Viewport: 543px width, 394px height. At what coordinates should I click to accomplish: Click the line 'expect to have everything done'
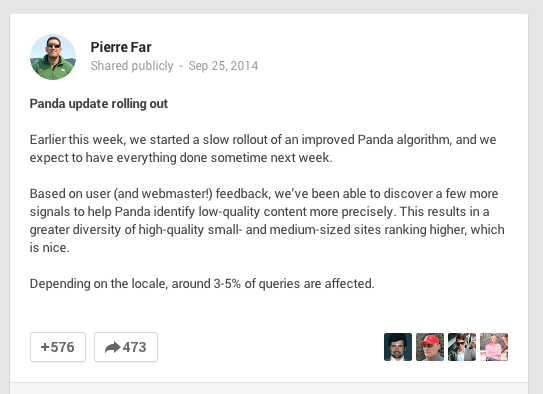click(181, 158)
